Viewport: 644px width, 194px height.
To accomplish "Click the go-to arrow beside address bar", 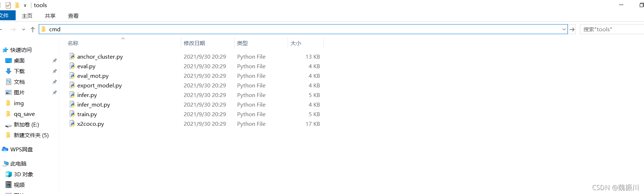I will pyautogui.click(x=572, y=29).
